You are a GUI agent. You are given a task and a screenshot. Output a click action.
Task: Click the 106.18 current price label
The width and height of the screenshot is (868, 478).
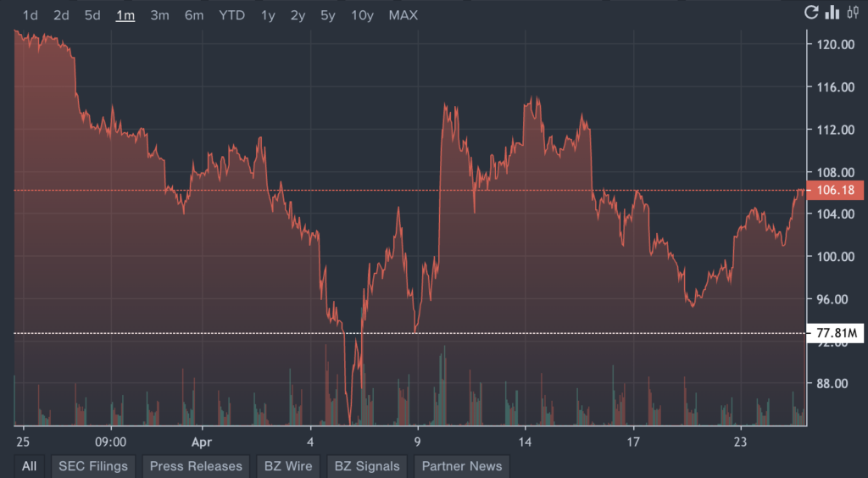click(835, 190)
